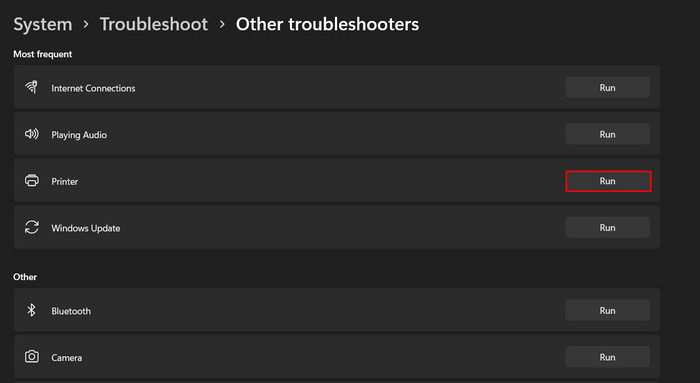Viewport: 700px width, 383px height.
Task: Navigate to Troubleshoot breadcrumb
Action: pos(154,24)
